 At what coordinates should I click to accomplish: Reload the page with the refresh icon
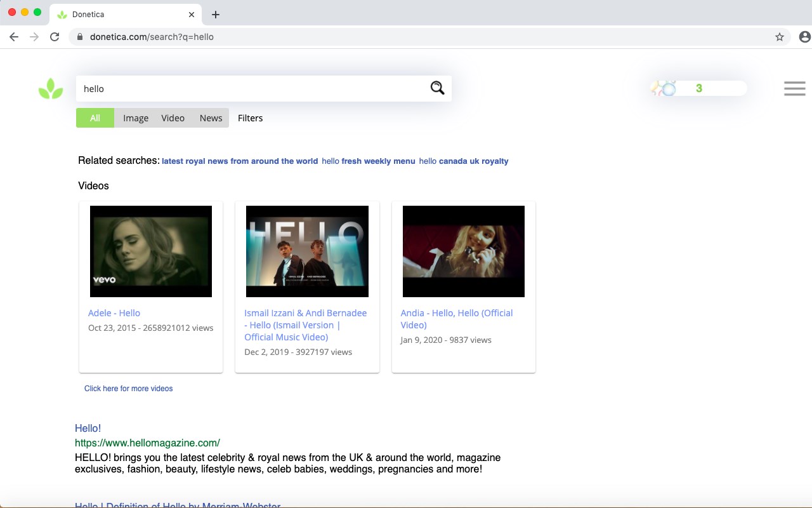(55, 37)
